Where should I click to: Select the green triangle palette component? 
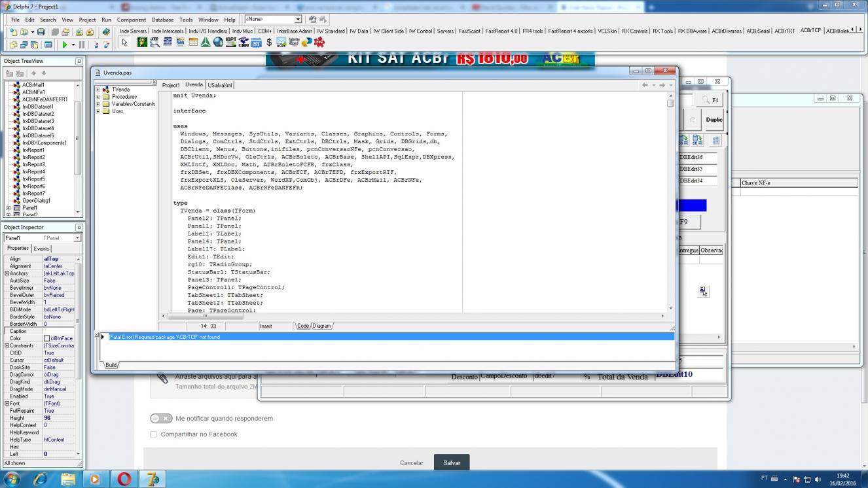pyautogui.click(x=206, y=43)
